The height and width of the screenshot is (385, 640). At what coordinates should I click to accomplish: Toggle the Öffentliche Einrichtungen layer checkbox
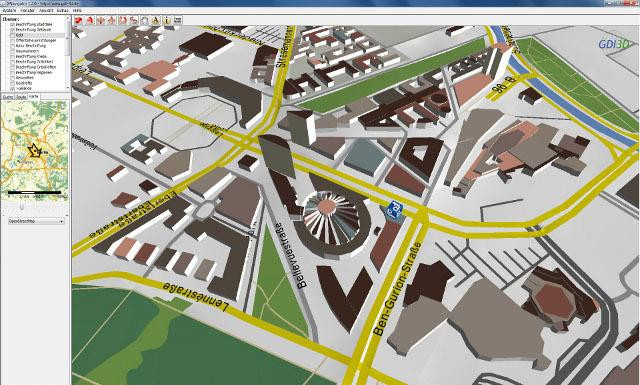coord(12,40)
